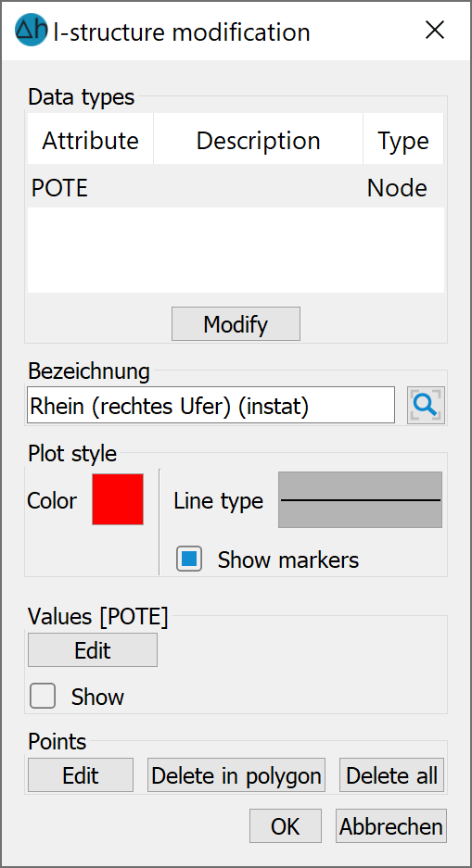
Task: Open the Line type selector
Action: pyautogui.click(x=360, y=500)
